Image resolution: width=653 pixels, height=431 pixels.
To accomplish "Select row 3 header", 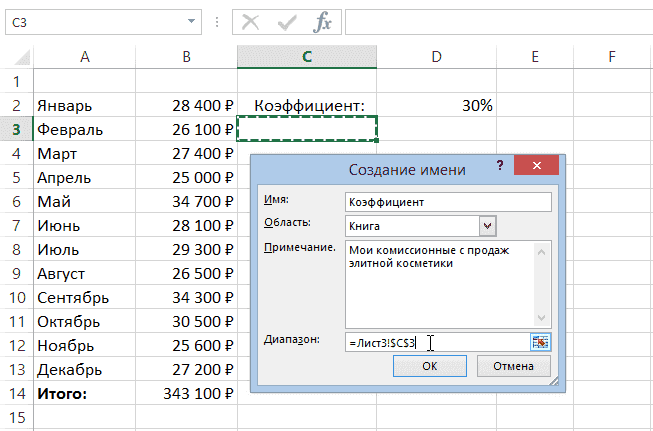I will pyautogui.click(x=17, y=130).
